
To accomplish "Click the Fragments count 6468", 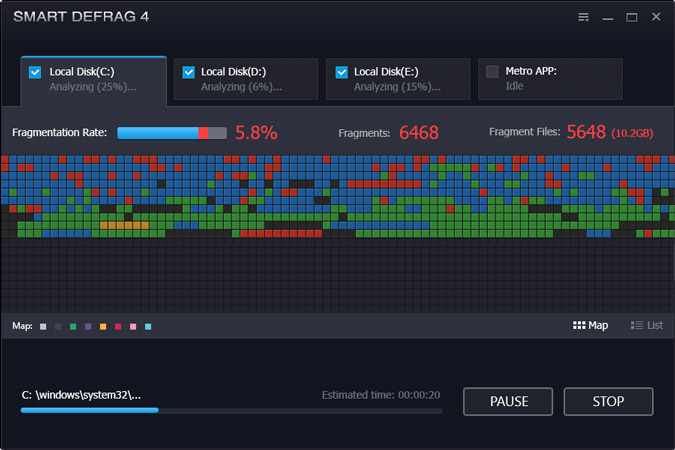I will coord(419,133).
